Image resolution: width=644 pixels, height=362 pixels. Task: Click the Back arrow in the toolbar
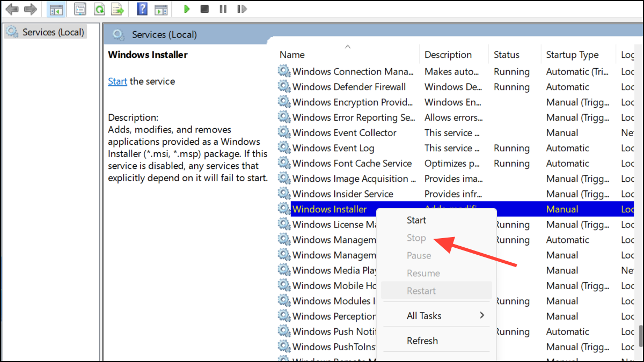pos(12,9)
